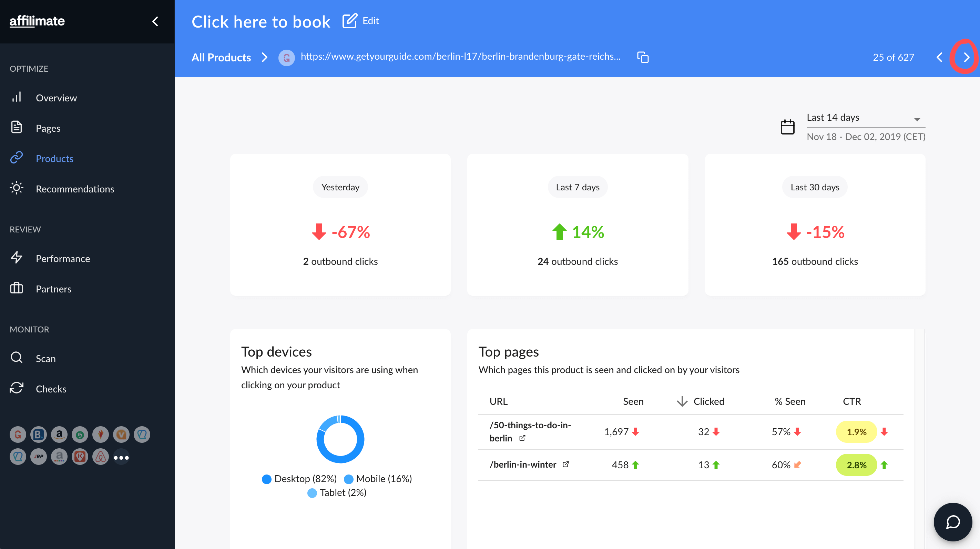Click the edit pencil icon next to title

click(350, 21)
